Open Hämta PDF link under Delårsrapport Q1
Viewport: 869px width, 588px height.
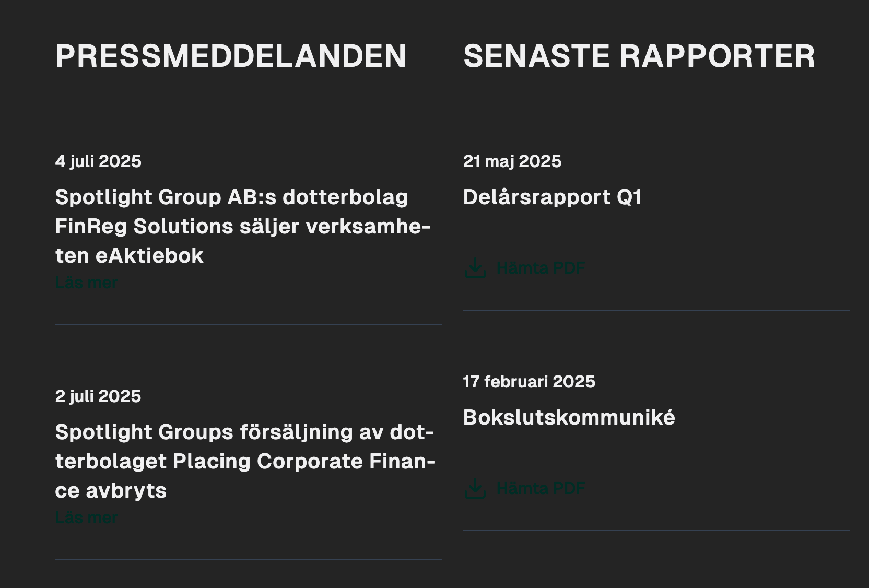(x=541, y=268)
